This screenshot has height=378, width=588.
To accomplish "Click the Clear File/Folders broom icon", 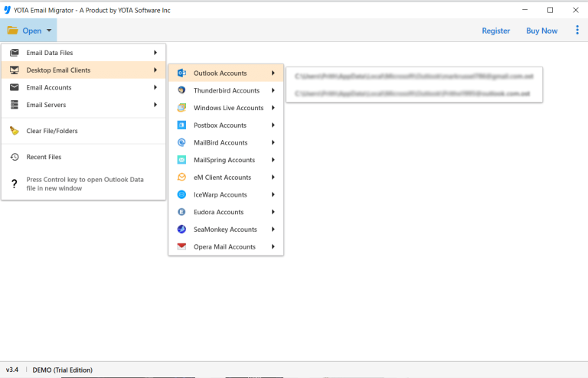I will pos(15,131).
